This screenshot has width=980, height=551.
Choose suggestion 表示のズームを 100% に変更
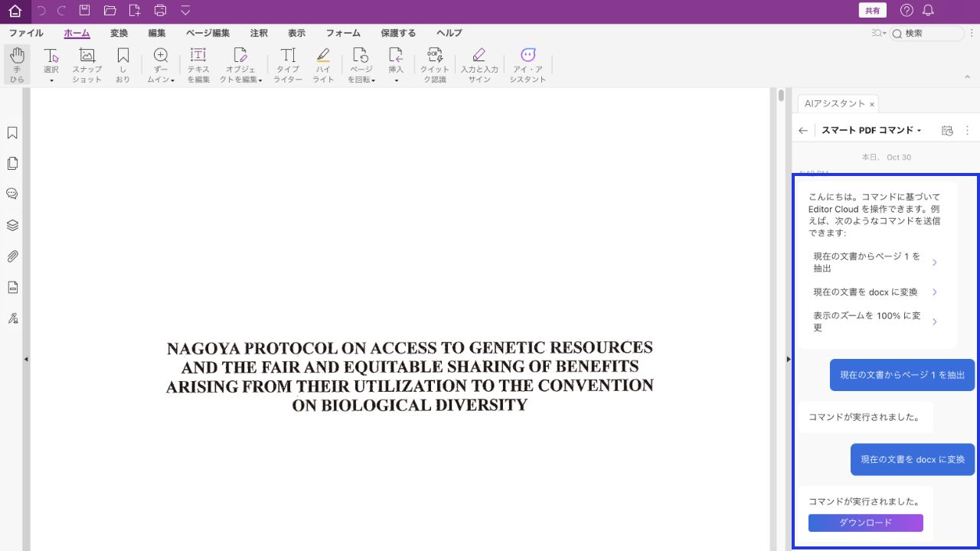pyautogui.click(x=876, y=321)
